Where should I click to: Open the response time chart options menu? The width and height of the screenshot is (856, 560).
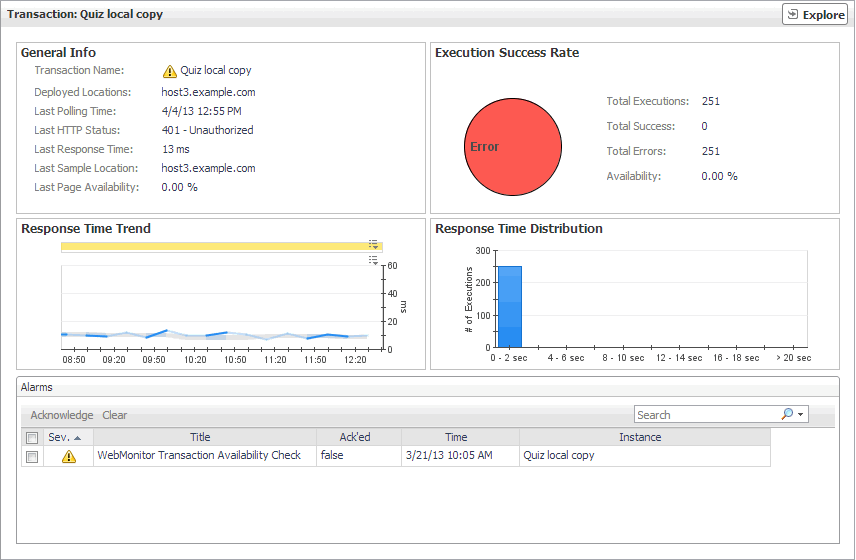(373, 260)
